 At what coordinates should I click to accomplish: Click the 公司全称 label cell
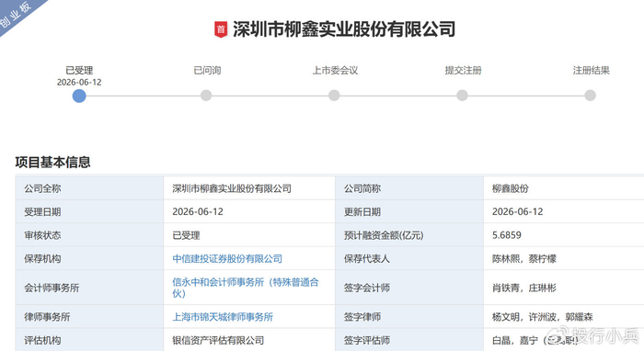point(89,188)
